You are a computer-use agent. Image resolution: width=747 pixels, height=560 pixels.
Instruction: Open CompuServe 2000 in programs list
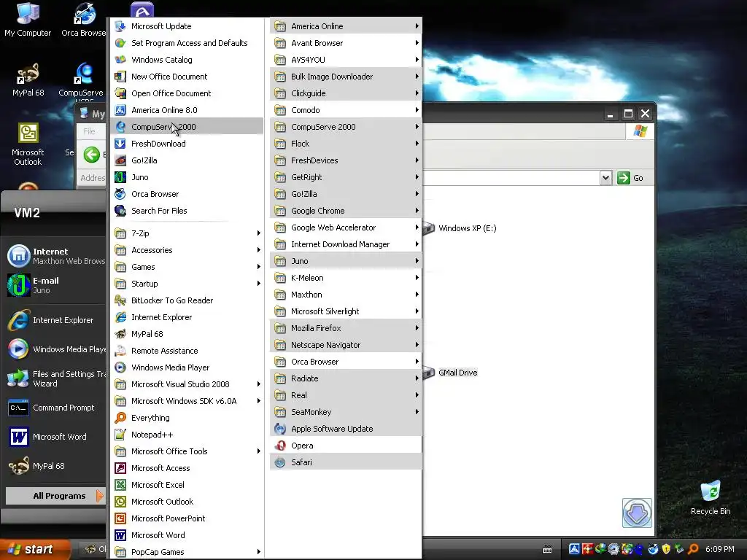pos(187,127)
